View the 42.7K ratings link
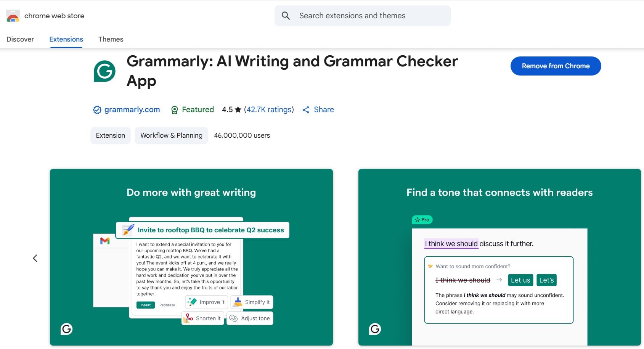Screen dimensions: 644x349 (x=269, y=109)
